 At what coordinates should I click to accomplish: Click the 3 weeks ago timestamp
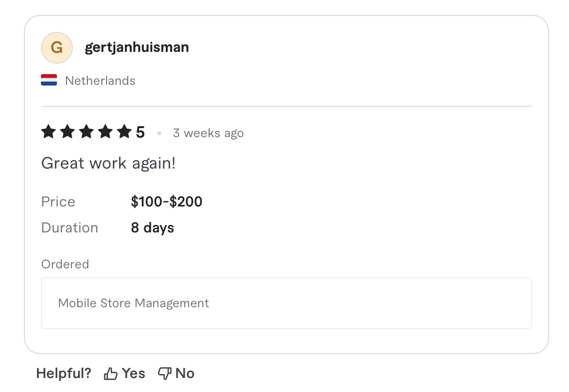(x=208, y=133)
